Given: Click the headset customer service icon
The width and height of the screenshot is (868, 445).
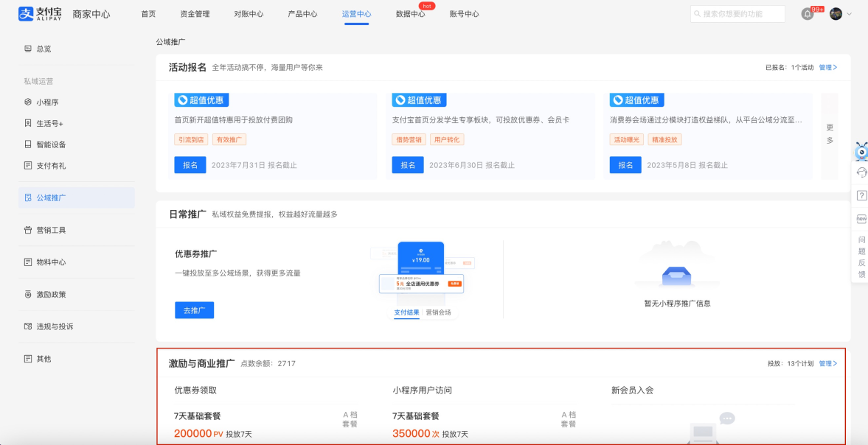Looking at the screenshot, I should click(861, 172).
